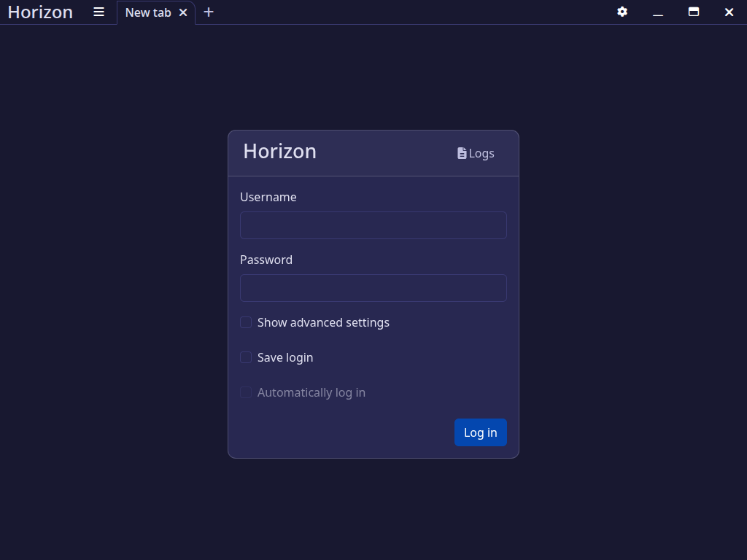Click the Show advanced settings label text

point(323,322)
